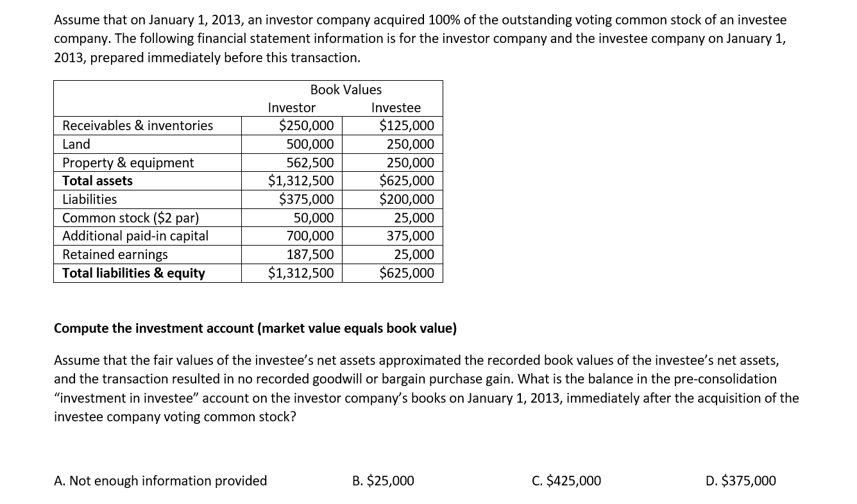Click the Investee additional paid-in capital 375,000
The image size is (857, 504).
[x=411, y=236]
